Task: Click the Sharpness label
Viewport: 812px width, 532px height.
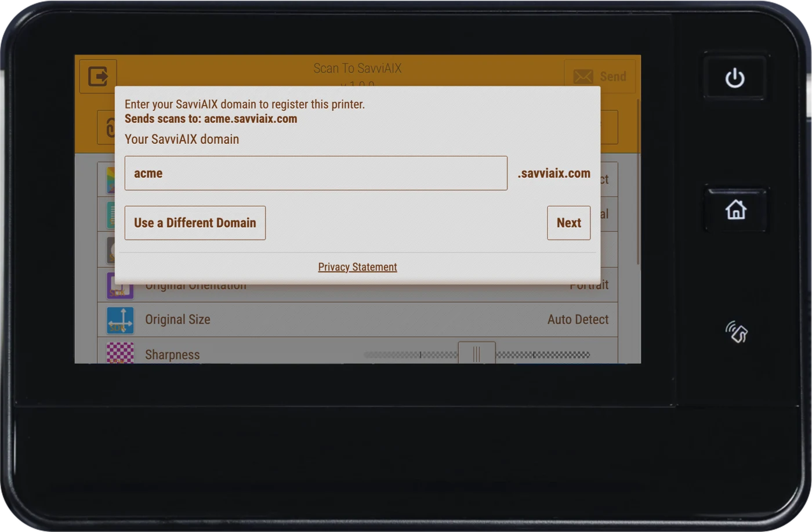Action: pos(172,354)
